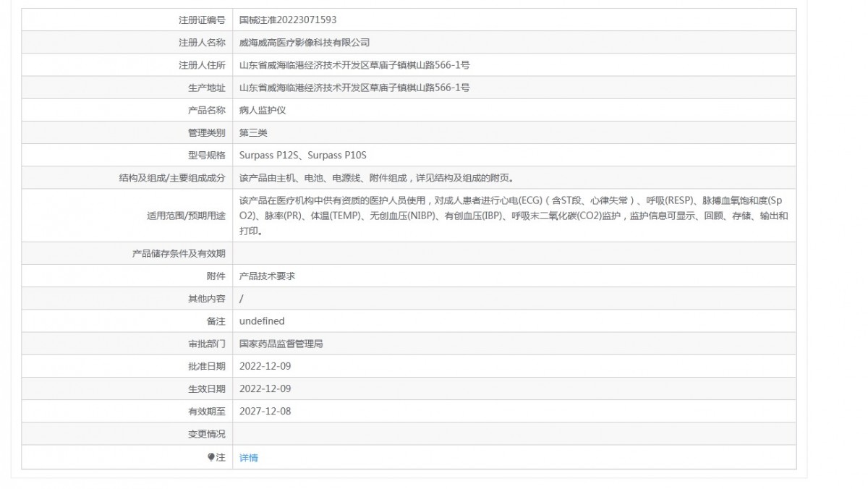Click the 适用范围/预期用途 description paragraph

pyautogui.click(x=514, y=216)
